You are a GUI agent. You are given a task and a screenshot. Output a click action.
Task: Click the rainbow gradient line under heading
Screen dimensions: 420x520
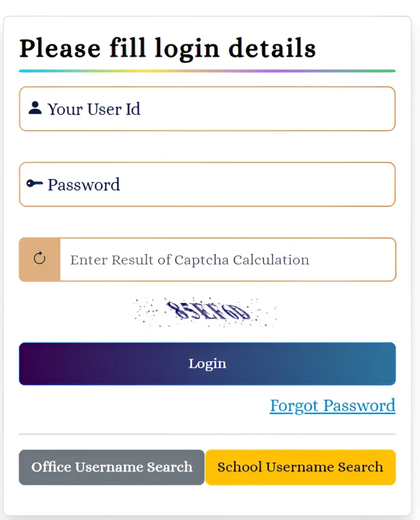click(x=207, y=71)
